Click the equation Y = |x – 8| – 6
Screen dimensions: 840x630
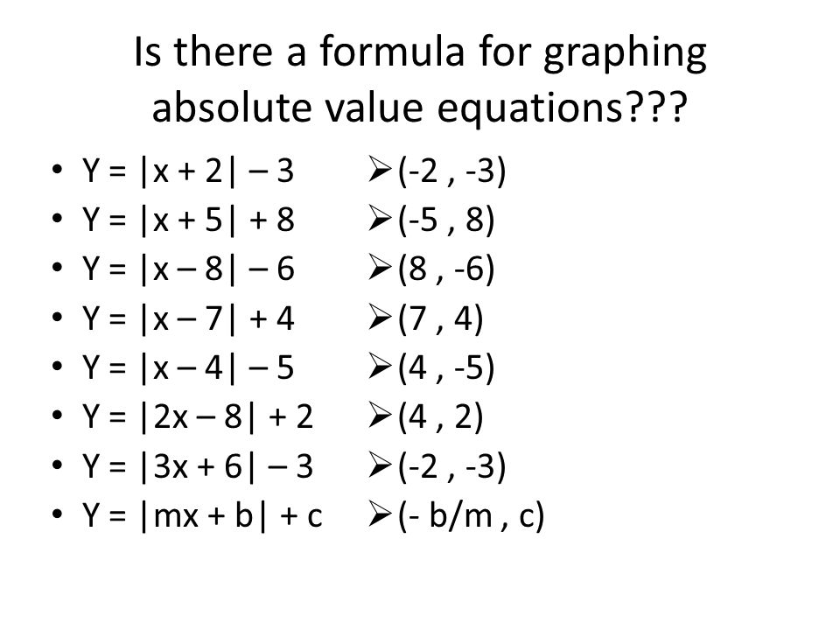coord(188,269)
